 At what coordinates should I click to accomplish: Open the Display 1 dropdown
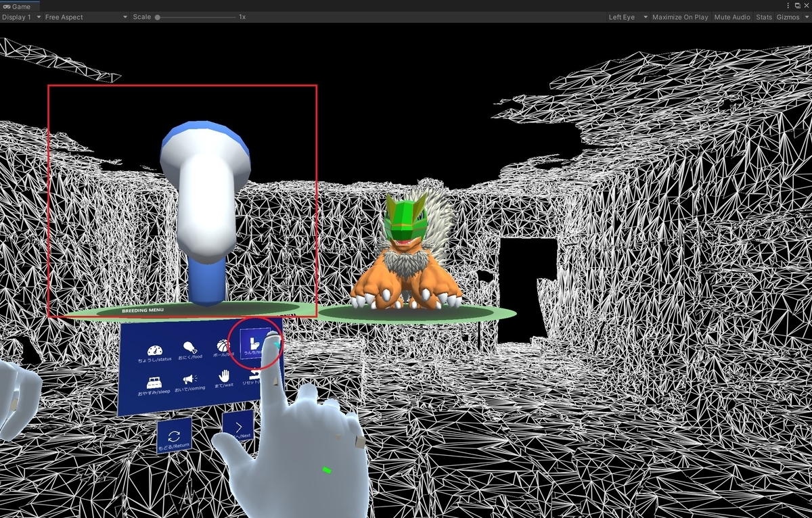pyautogui.click(x=21, y=17)
